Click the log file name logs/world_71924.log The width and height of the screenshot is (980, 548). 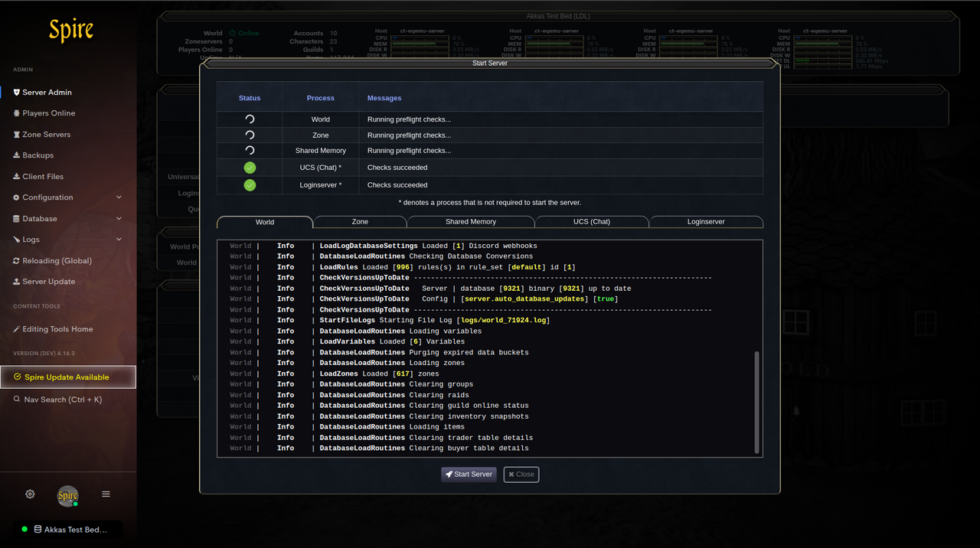coord(503,320)
